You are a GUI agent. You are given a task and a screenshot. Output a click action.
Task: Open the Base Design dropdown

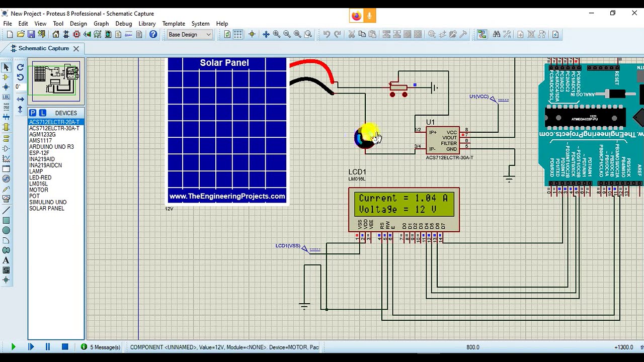190,34
